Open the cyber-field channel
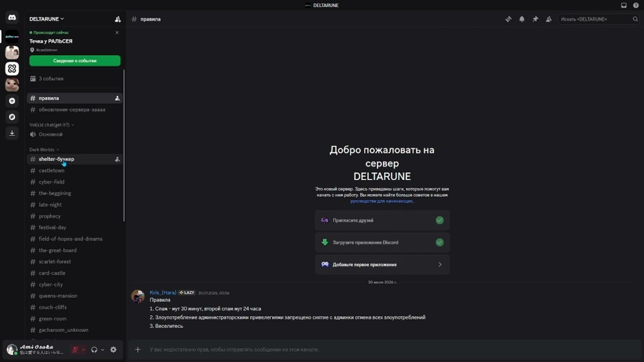The image size is (644, 362). [x=75, y=182]
